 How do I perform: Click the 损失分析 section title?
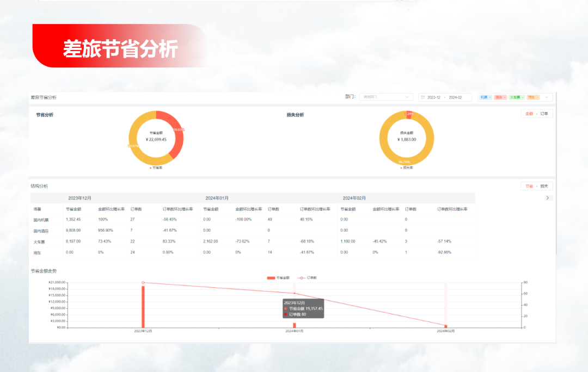(295, 115)
